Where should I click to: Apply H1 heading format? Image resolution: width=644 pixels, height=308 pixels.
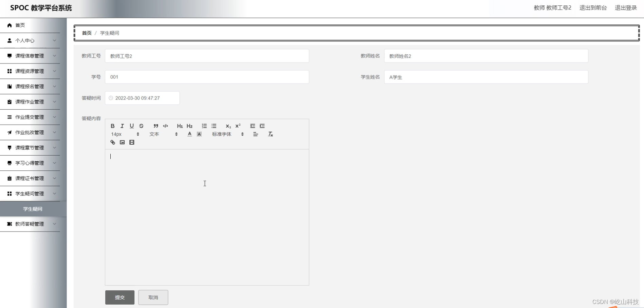click(x=180, y=126)
